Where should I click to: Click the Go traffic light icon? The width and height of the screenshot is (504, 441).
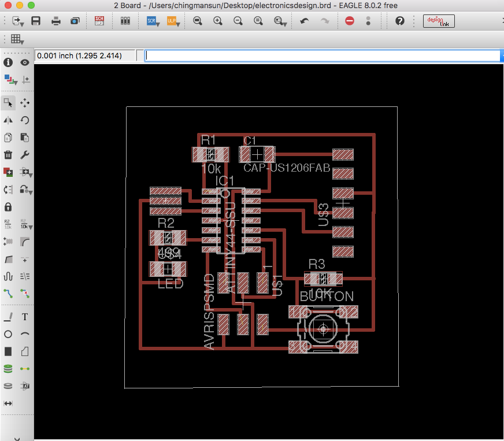(368, 21)
